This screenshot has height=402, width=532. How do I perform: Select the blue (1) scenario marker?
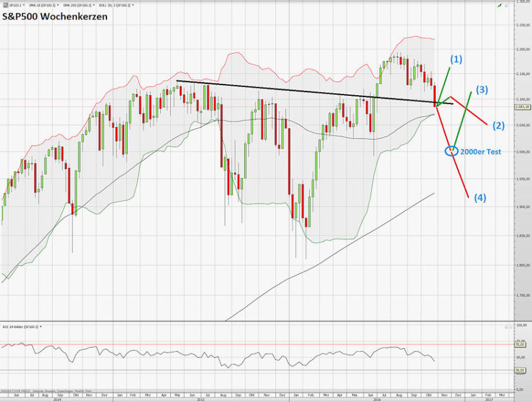pos(456,59)
